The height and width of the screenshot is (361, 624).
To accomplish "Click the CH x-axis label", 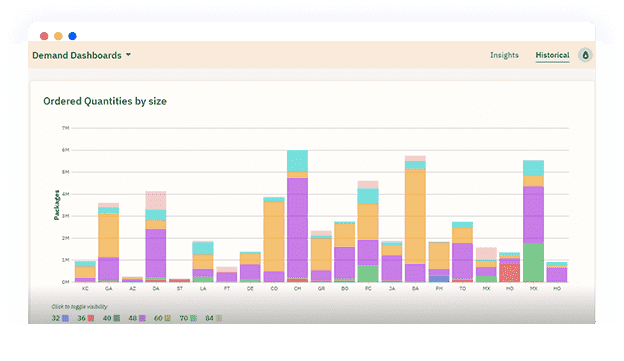I will 297,289.
